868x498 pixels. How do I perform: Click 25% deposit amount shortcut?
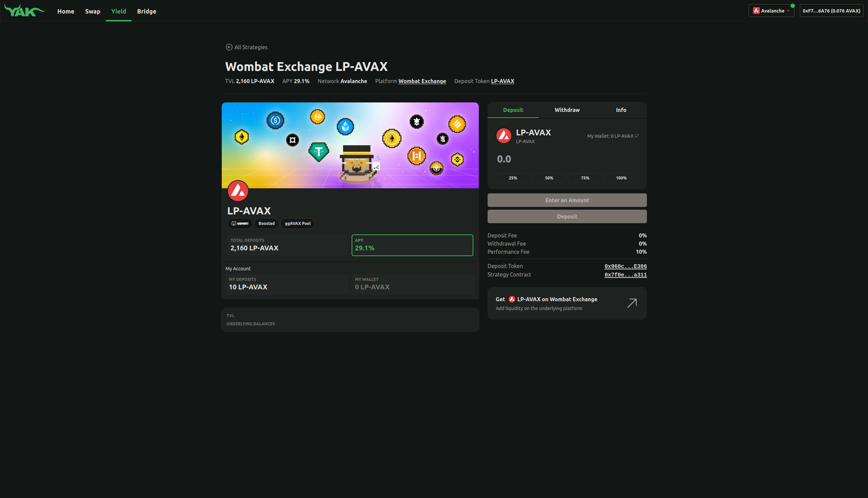click(x=513, y=178)
